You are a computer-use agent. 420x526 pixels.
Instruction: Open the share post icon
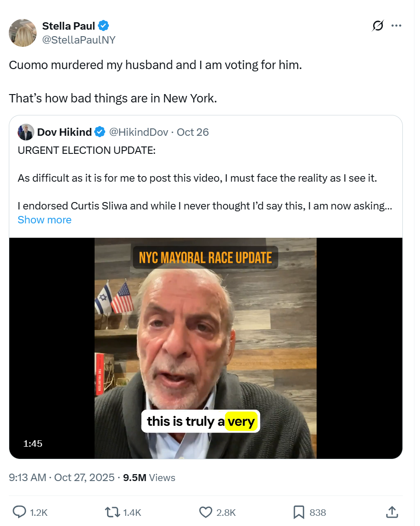(x=392, y=512)
